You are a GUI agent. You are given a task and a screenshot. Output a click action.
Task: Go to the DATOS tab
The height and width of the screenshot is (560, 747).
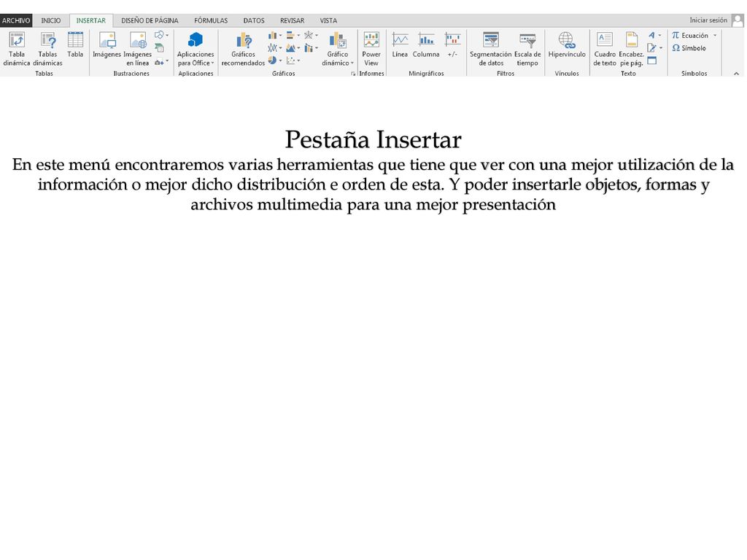pyautogui.click(x=254, y=20)
